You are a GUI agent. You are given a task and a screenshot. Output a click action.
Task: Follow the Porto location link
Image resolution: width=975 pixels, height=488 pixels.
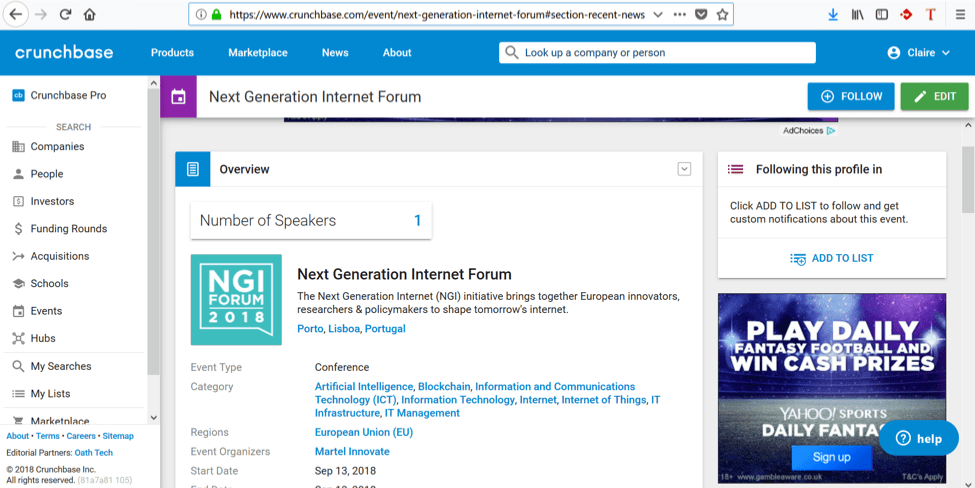click(310, 329)
